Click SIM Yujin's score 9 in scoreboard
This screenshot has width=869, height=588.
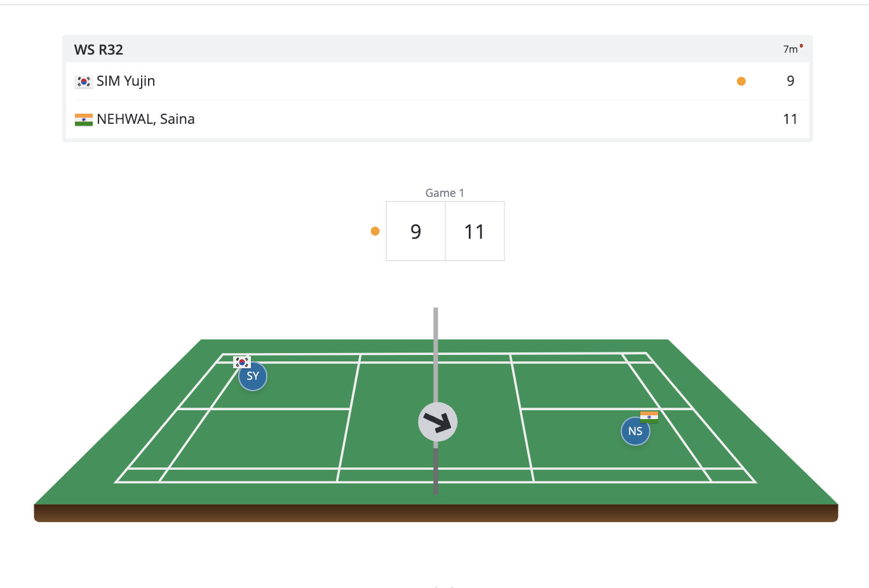[x=790, y=81]
